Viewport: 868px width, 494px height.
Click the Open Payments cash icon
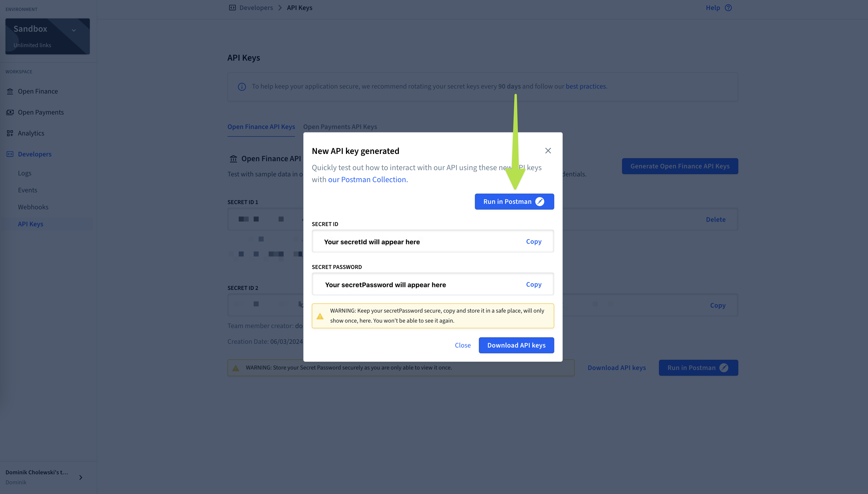10,112
